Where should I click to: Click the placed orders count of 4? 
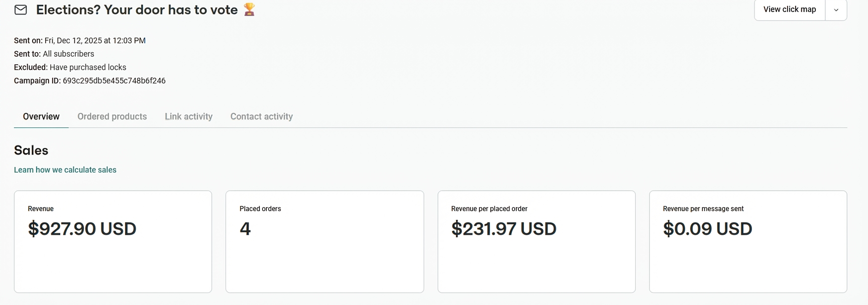point(245,229)
